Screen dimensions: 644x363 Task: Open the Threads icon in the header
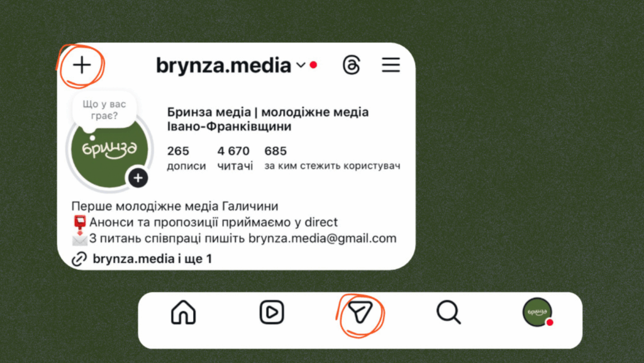coord(352,65)
